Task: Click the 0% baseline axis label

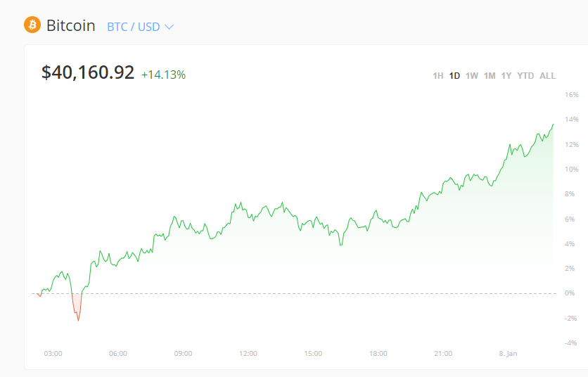Action: click(570, 293)
